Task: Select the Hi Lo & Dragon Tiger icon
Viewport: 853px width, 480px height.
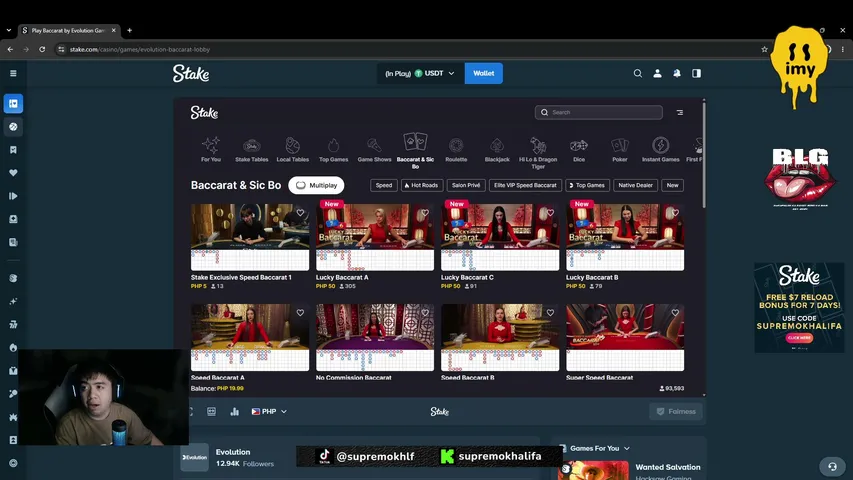Action: click(x=538, y=145)
